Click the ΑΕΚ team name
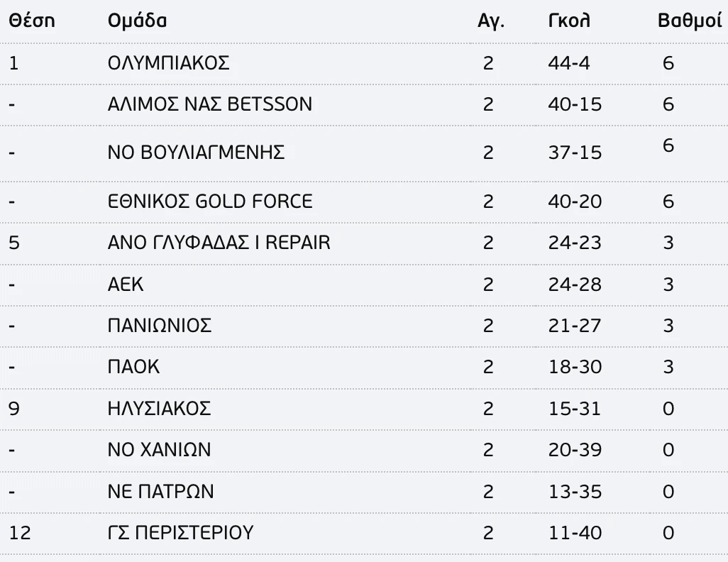 126,285
